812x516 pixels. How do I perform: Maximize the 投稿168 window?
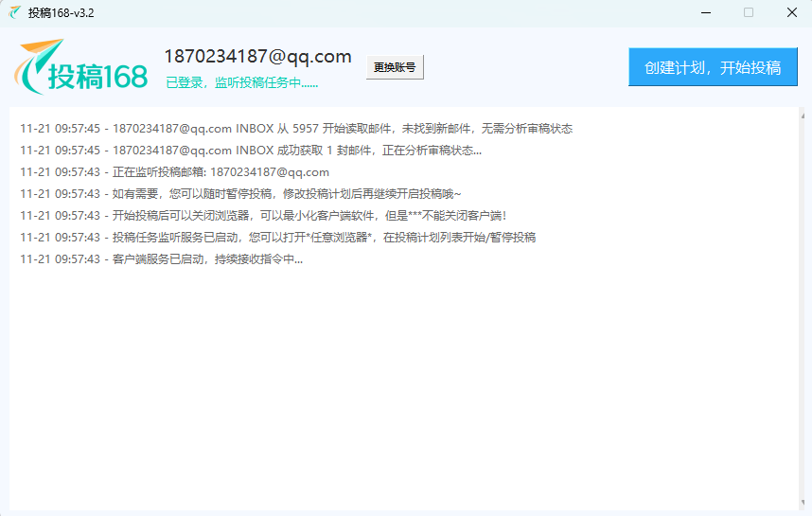(749, 12)
